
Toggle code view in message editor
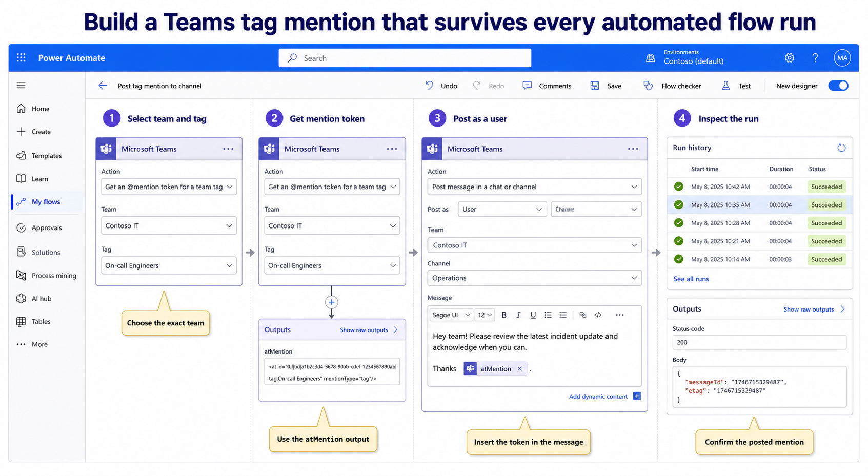[x=598, y=315]
